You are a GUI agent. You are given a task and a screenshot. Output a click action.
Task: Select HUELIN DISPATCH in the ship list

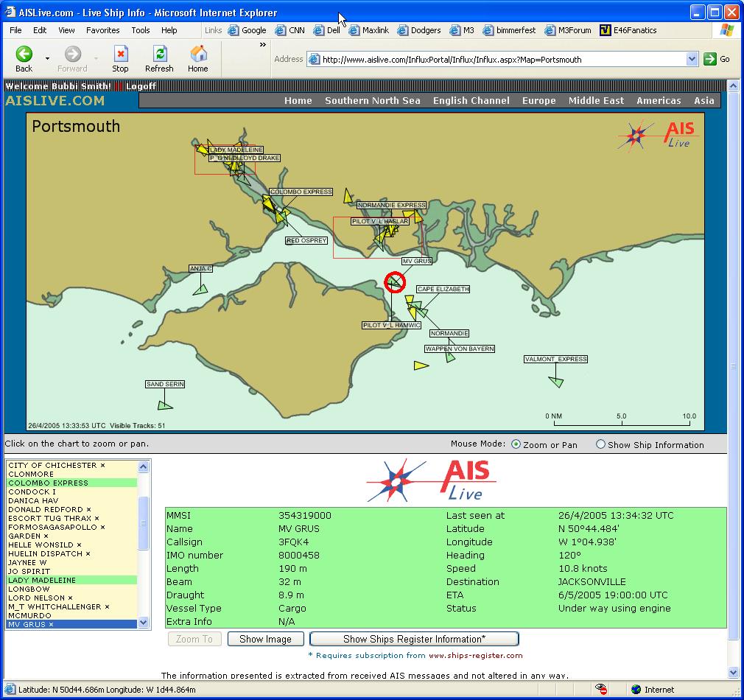click(x=72, y=553)
